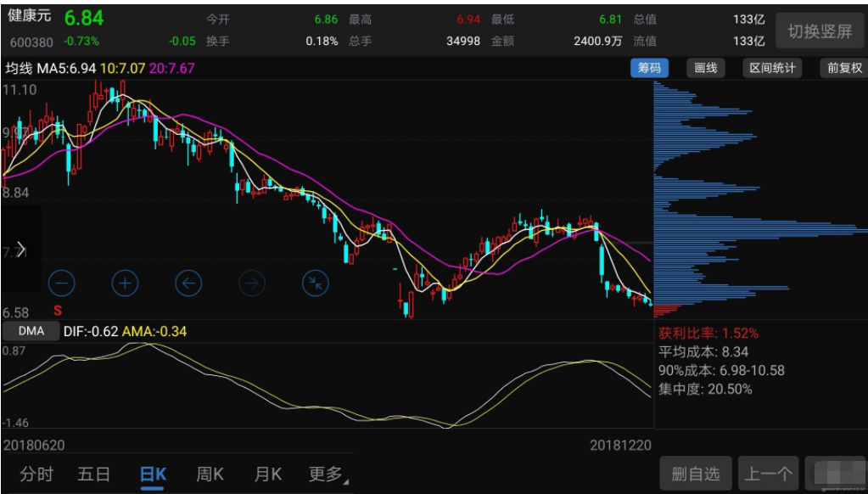This screenshot has width=868, height=494.
Task: Click the 11.10 price axis label
Action: 20,90
